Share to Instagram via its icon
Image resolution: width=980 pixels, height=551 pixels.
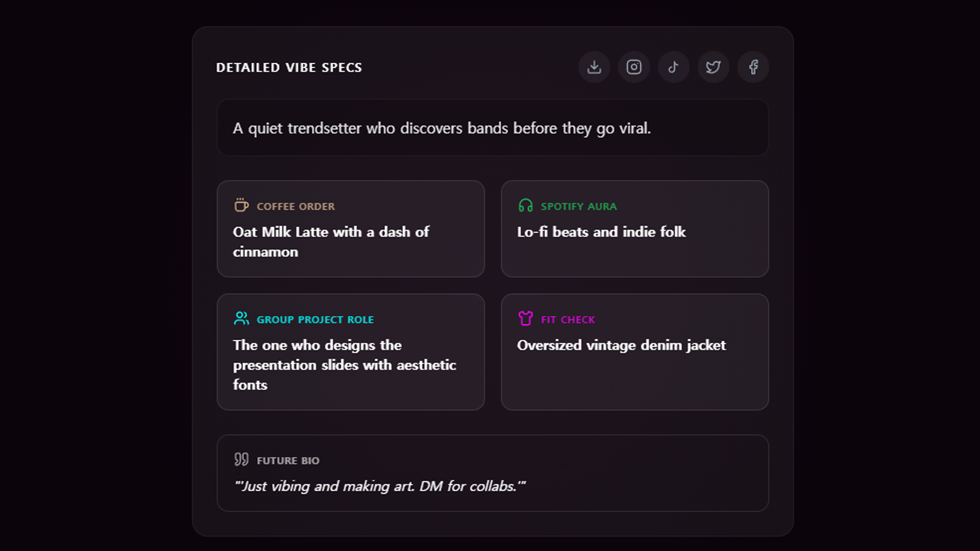tap(634, 67)
